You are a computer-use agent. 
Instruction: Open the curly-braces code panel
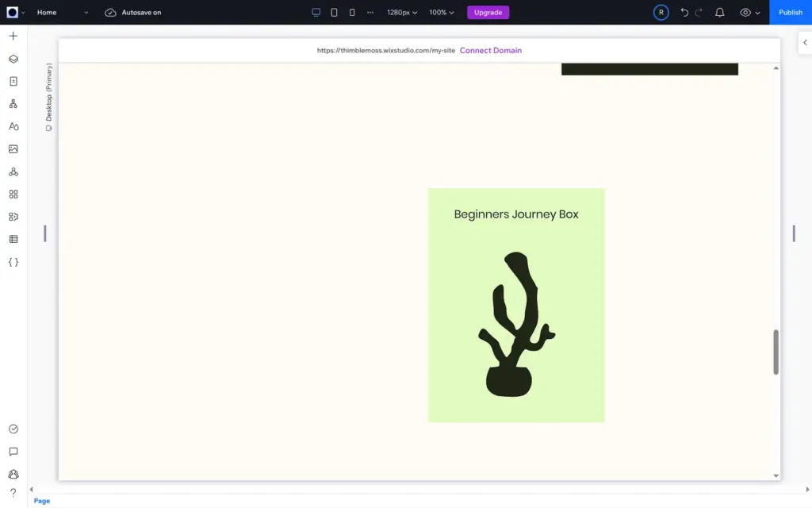(13, 262)
